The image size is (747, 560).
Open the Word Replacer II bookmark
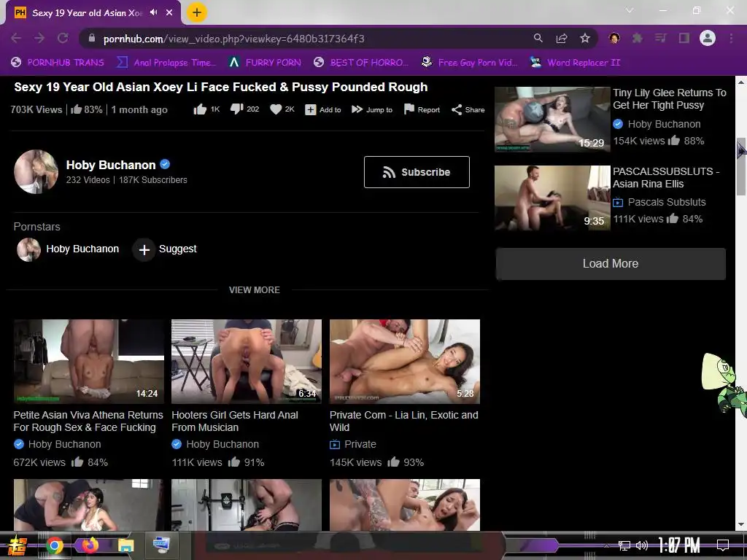[576, 63]
